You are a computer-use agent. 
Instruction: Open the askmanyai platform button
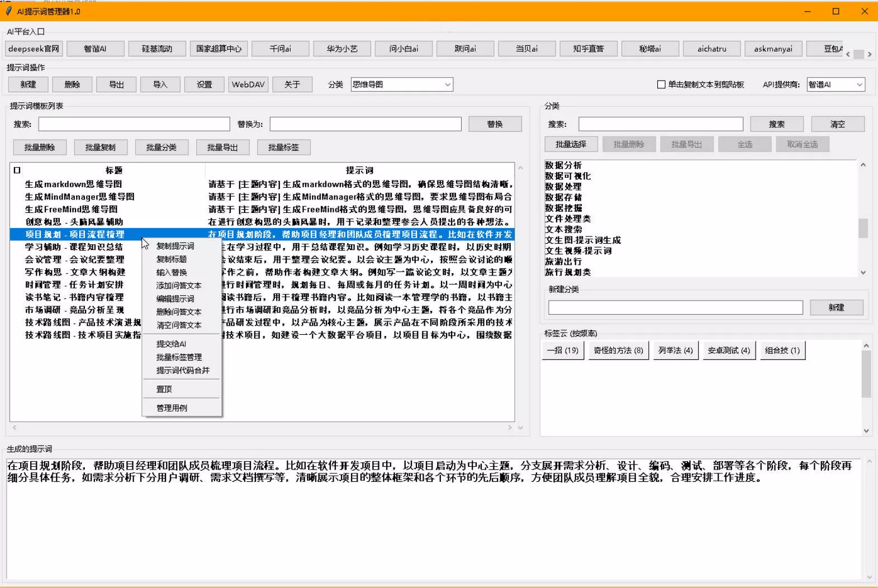point(773,49)
